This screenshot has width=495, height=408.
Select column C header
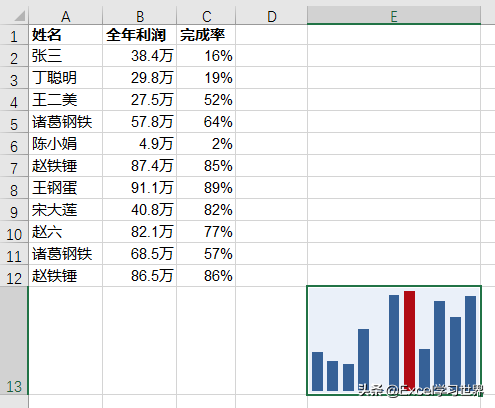[206, 16]
